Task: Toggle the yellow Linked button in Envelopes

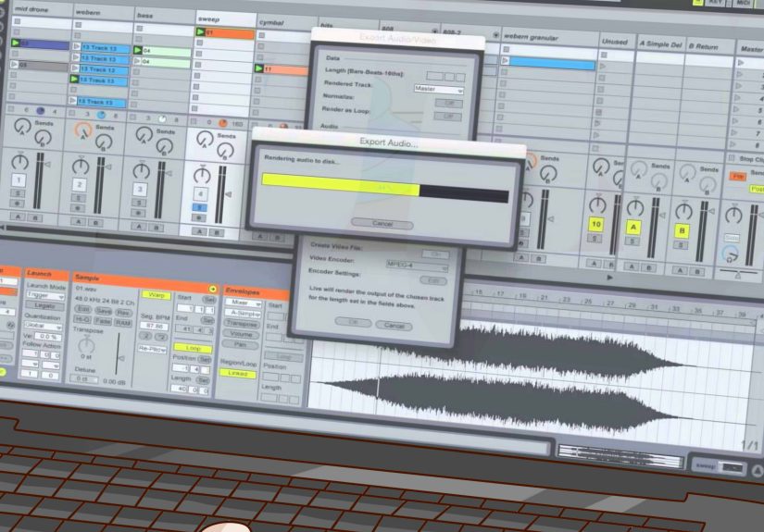Action: (237, 373)
